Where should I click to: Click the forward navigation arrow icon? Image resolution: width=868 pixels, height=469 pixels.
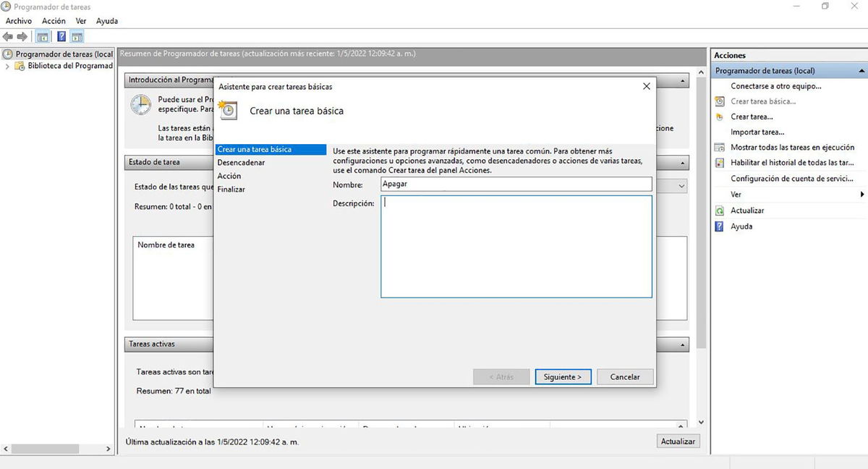click(22, 36)
